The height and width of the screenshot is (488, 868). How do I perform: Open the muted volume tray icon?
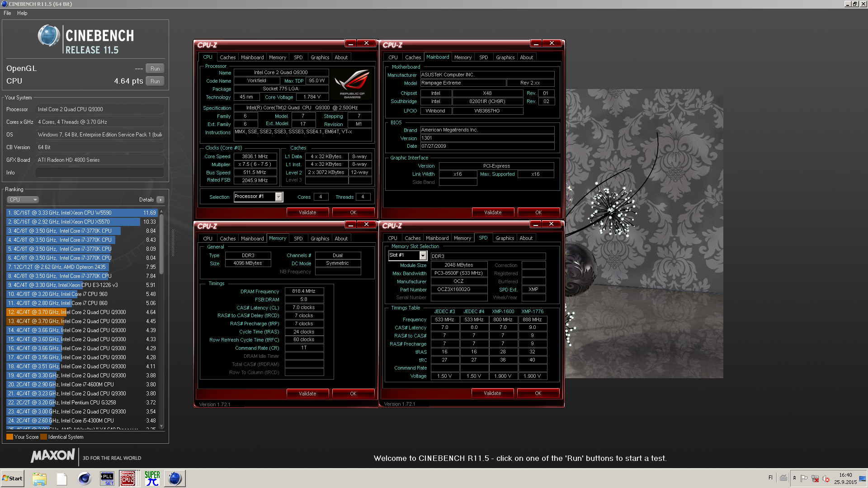click(x=826, y=478)
